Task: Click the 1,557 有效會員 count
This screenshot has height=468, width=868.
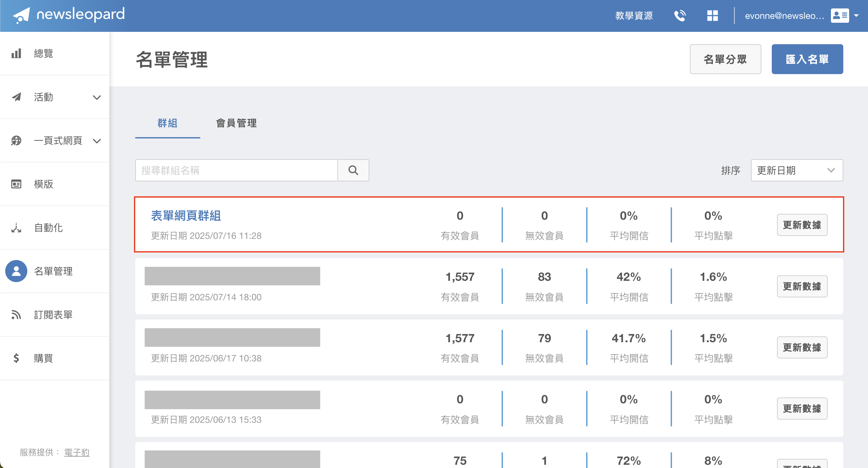Action: pos(460,277)
